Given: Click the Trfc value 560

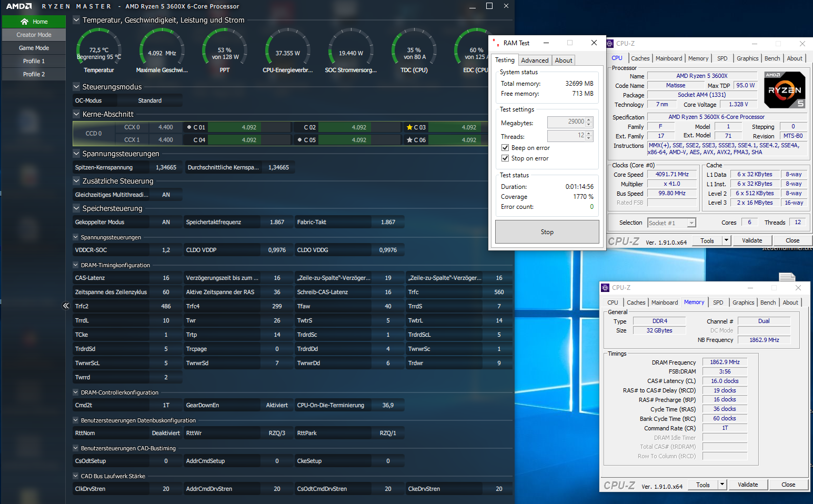Looking at the screenshot, I should click(499, 292).
